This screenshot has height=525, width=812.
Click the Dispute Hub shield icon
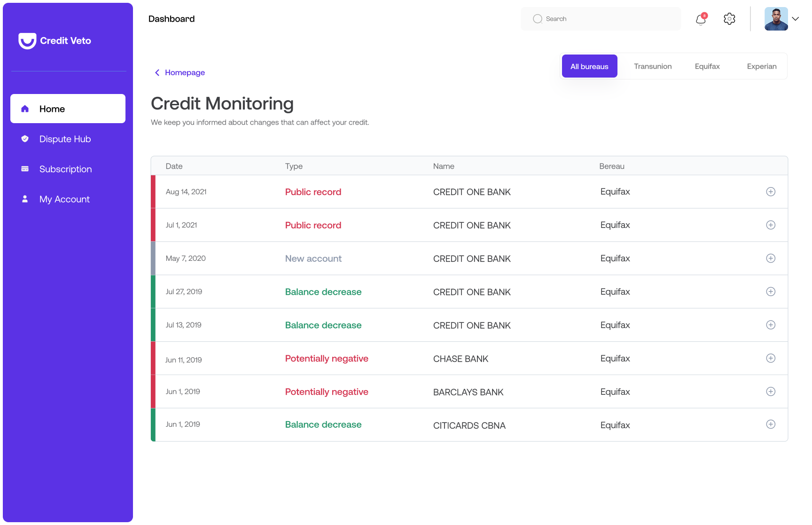(x=25, y=139)
